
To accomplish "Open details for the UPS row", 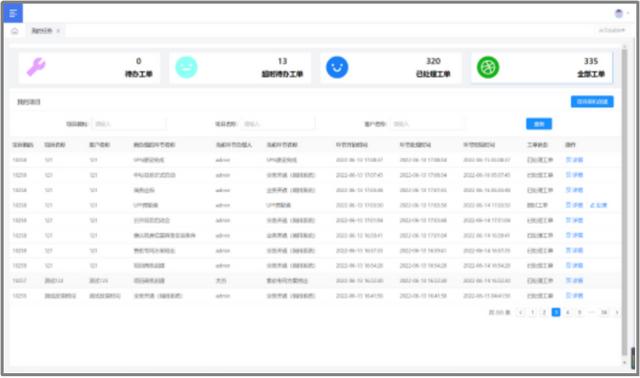I will 574,205.
